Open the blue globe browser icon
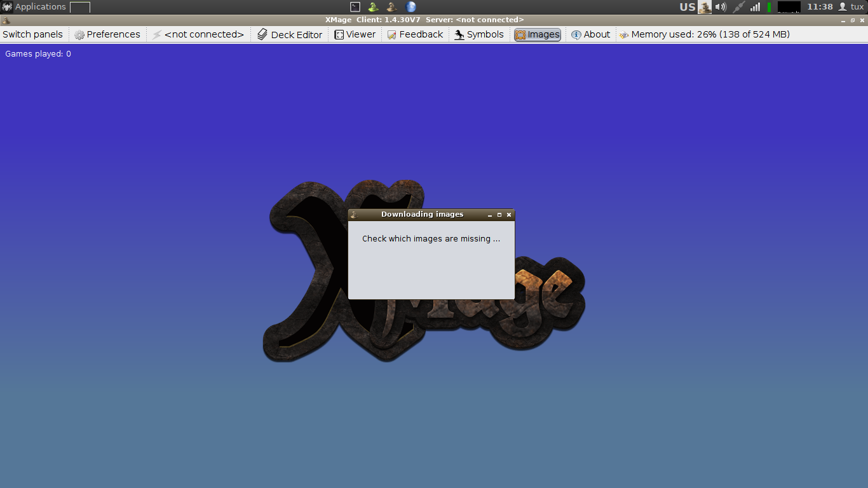The width and height of the screenshot is (868, 488). 410,7
